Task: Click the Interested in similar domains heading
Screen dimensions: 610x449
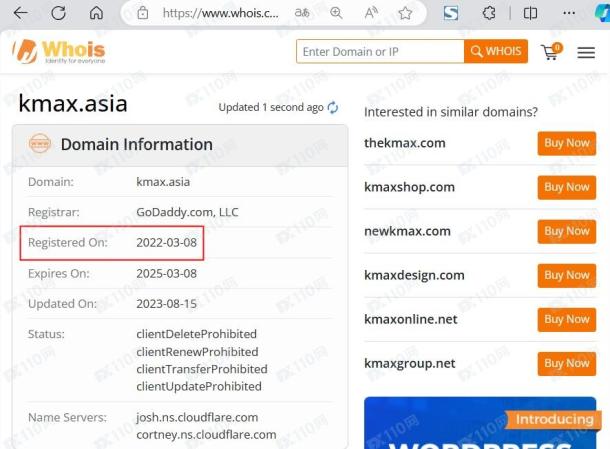Action: 450,112
